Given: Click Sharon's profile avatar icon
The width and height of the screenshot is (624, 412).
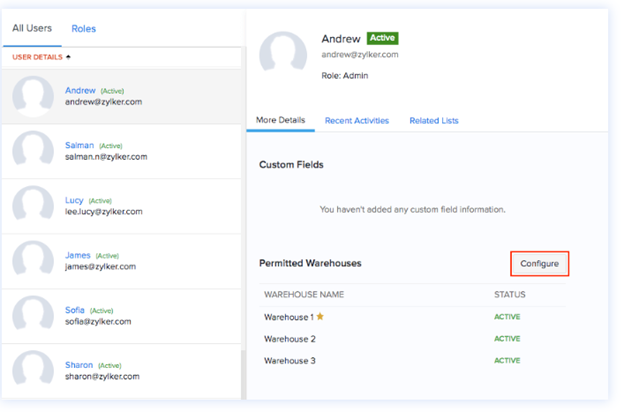Looking at the screenshot, I should click(33, 371).
